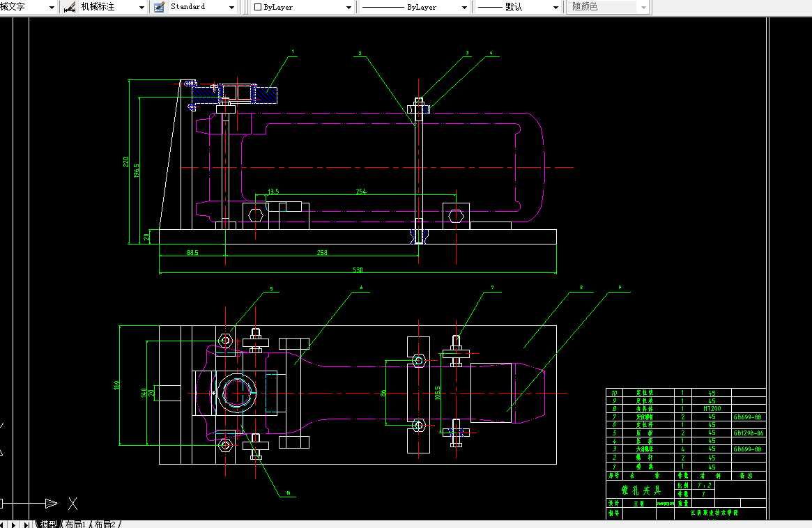
Task: Select the 105.5 dimension text
Action: pyautogui.click(x=438, y=392)
